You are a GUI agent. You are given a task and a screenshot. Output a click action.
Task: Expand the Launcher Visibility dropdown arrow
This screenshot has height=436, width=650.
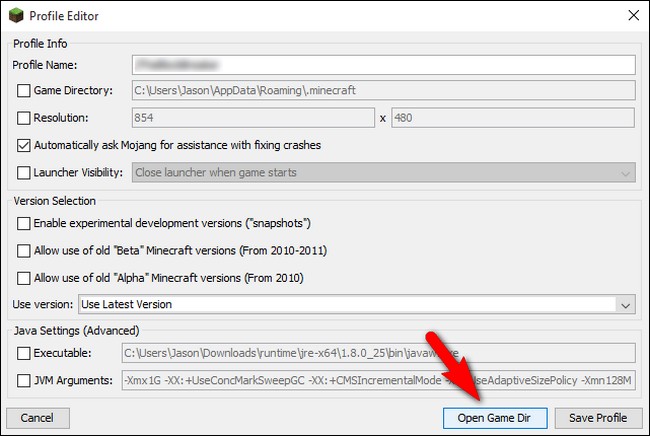(x=626, y=172)
